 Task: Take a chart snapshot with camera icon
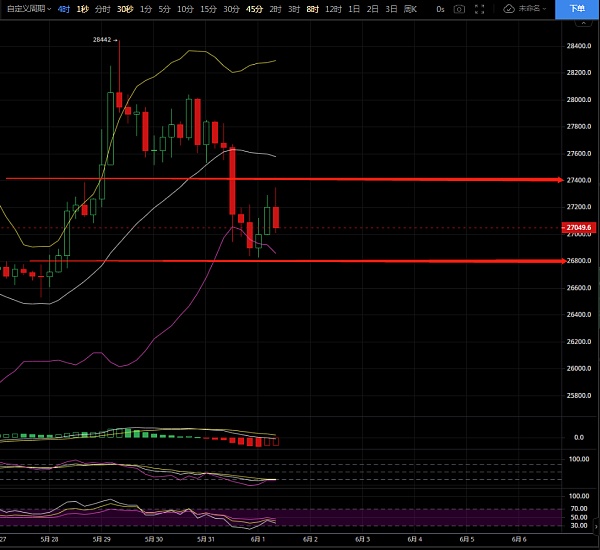click(x=459, y=9)
